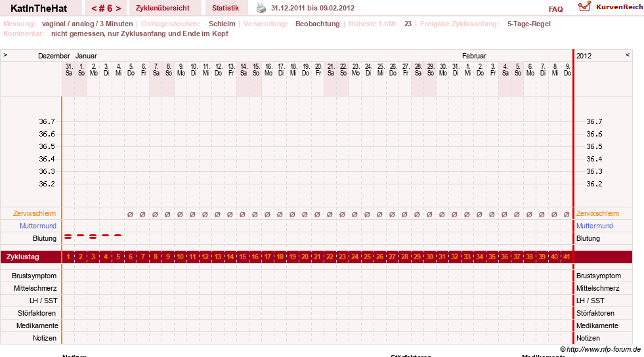
Task: Click date header 9. Do in February
Action: (x=568, y=70)
